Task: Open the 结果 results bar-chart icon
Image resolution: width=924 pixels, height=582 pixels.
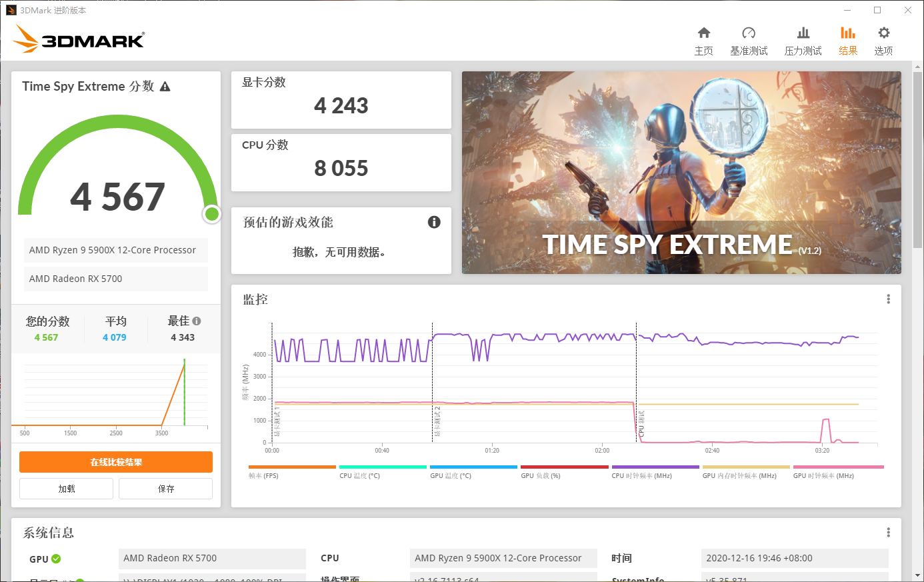Action: 848,33
